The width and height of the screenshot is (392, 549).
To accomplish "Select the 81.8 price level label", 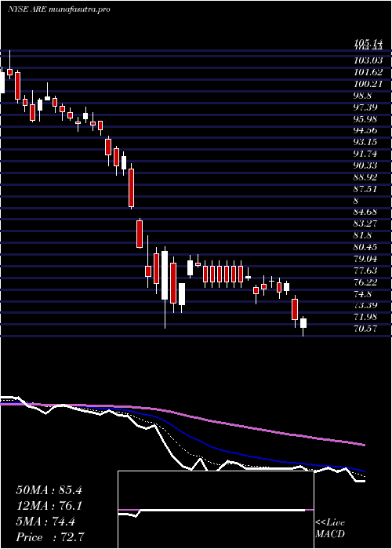I will point(362,235).
